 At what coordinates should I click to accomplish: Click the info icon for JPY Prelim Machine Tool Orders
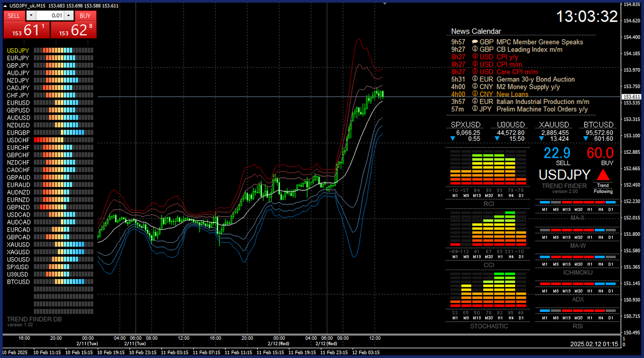475,109
